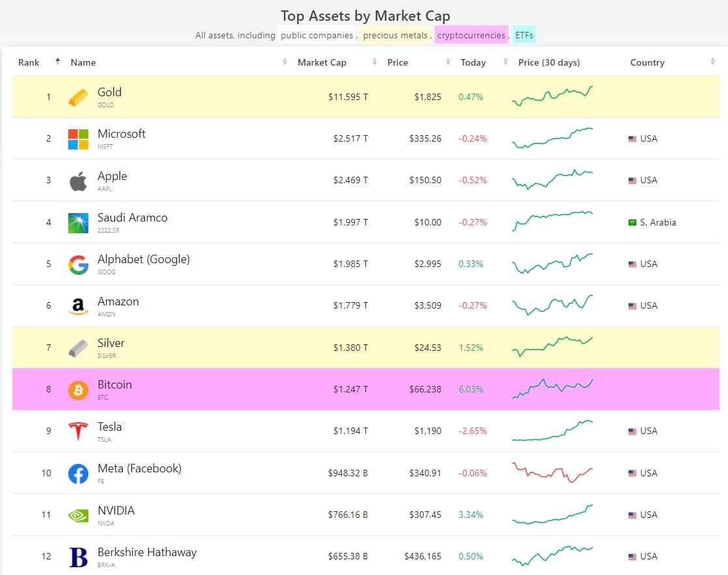Click the Bitcoin logo icon
Screen dimensions: 728x575
coord(78,390)
